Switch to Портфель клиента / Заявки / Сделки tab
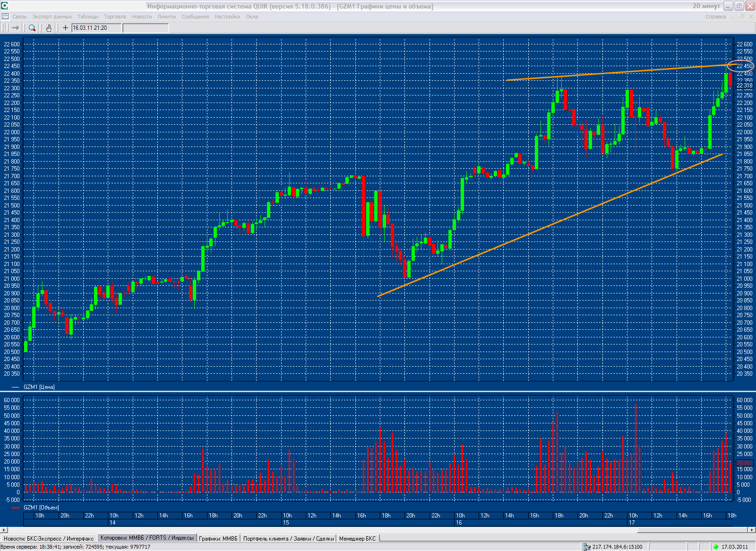Image resolution: width=756 pixels, height=551 pixels. [288, 538]
